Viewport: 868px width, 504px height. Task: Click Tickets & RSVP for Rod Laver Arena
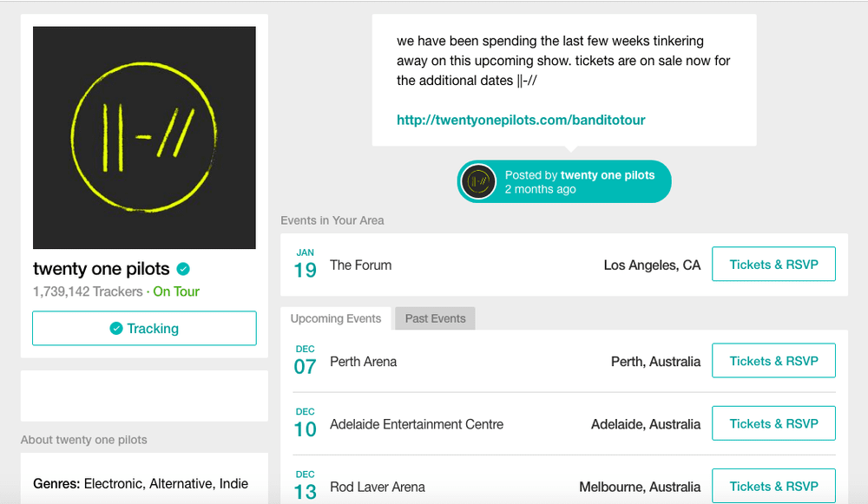[x=773, y=486]
